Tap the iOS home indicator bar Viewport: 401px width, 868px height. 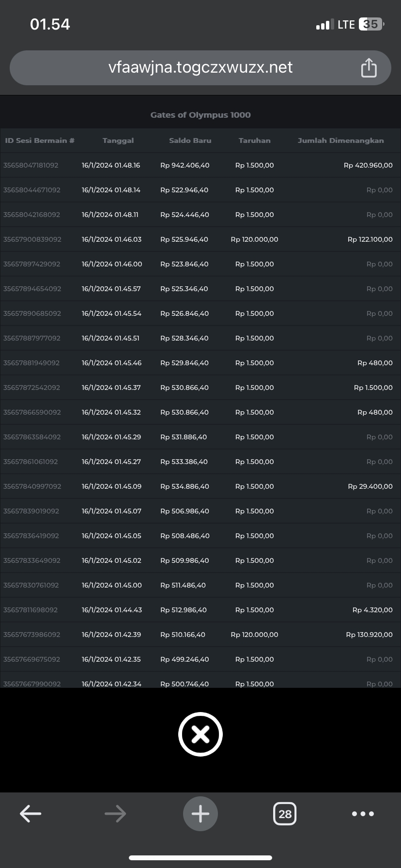click(200, 858)
